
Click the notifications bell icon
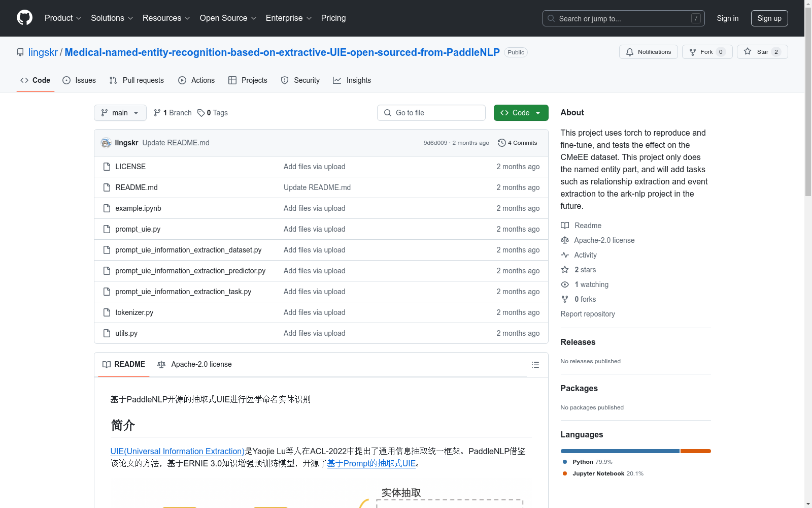(630, 52)
